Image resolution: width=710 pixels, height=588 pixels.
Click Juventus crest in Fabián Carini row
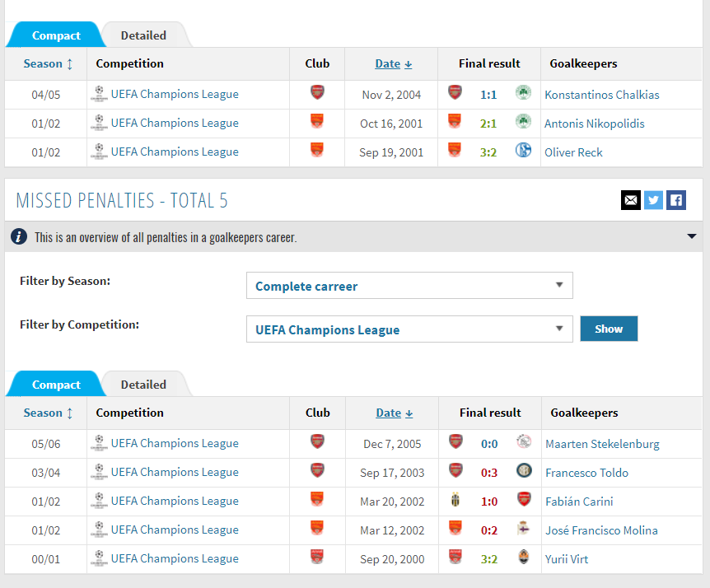[455, 501]
